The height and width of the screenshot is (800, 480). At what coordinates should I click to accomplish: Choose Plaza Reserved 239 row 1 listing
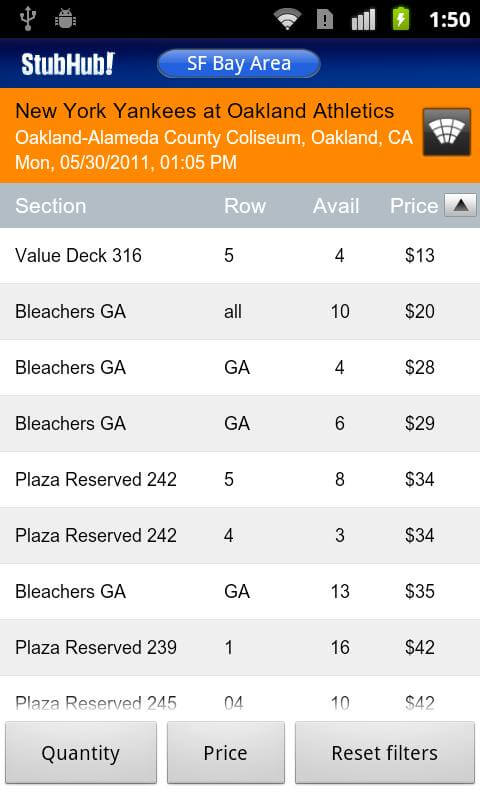click(240, 648)
